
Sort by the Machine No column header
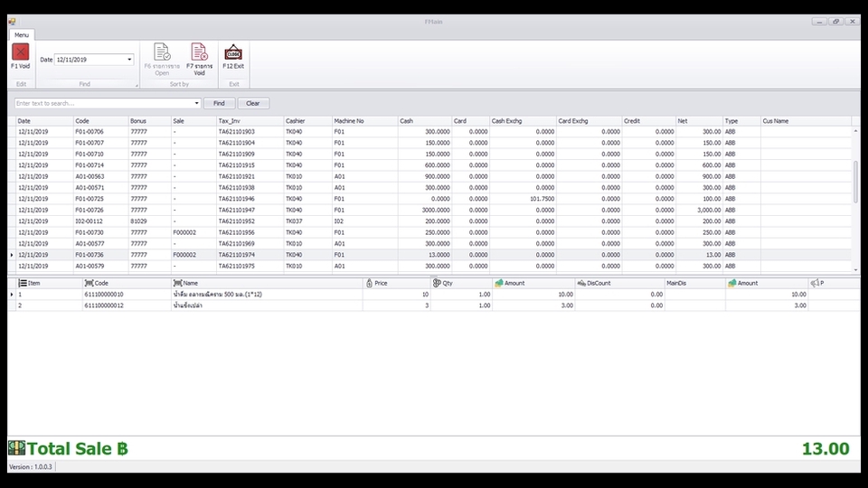click(x=364, y=120)
